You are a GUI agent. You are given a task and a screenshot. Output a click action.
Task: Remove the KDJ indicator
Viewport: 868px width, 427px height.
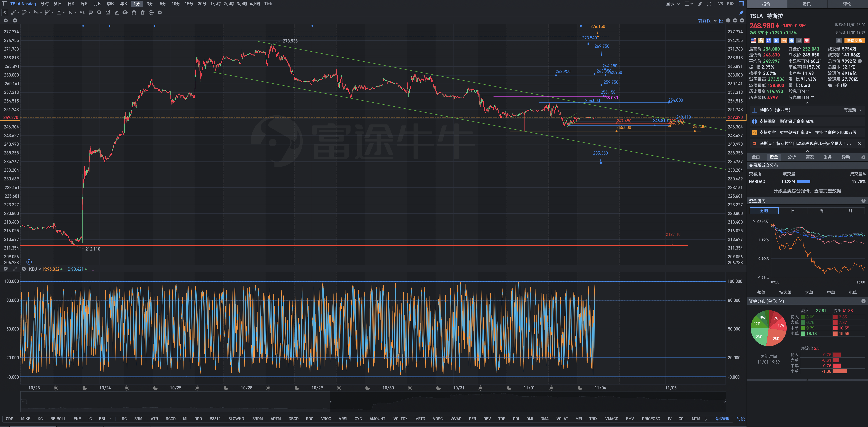[x=24, y=269]
